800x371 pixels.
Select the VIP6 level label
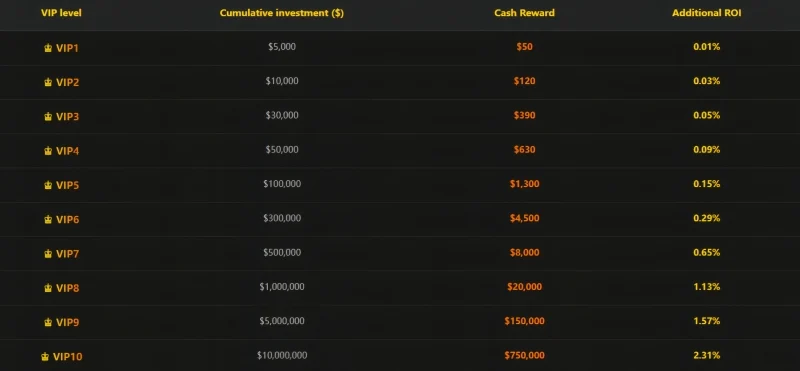pyautogui.click(x=67, y=220)
